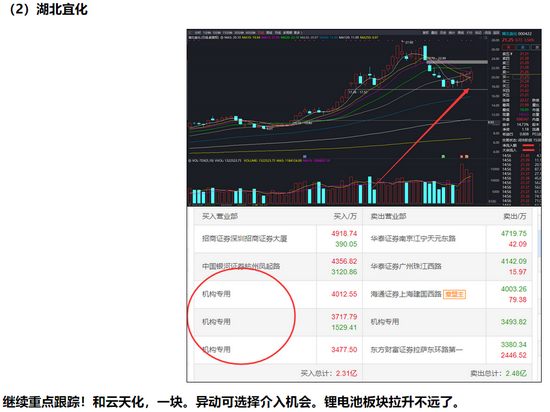This screenshot has height=412, width=550.
Task: Click 机构专用 in the 3477.50 buy row
Action: [216, 350]
